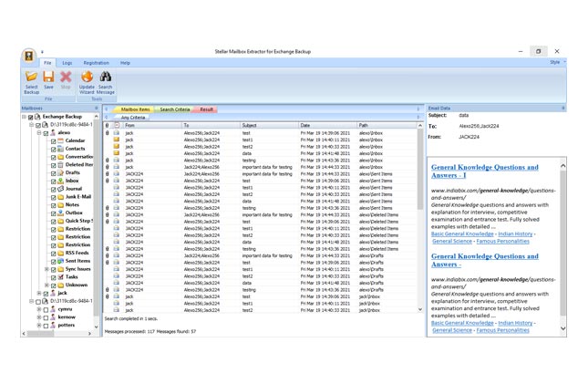Expand the Sync Issues folder

point(46,269)
